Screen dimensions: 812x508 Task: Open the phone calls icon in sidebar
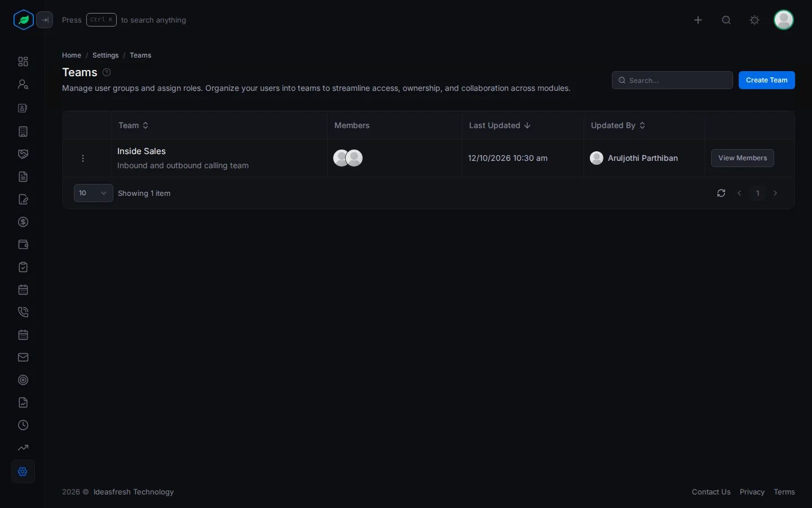coord(23,312)
